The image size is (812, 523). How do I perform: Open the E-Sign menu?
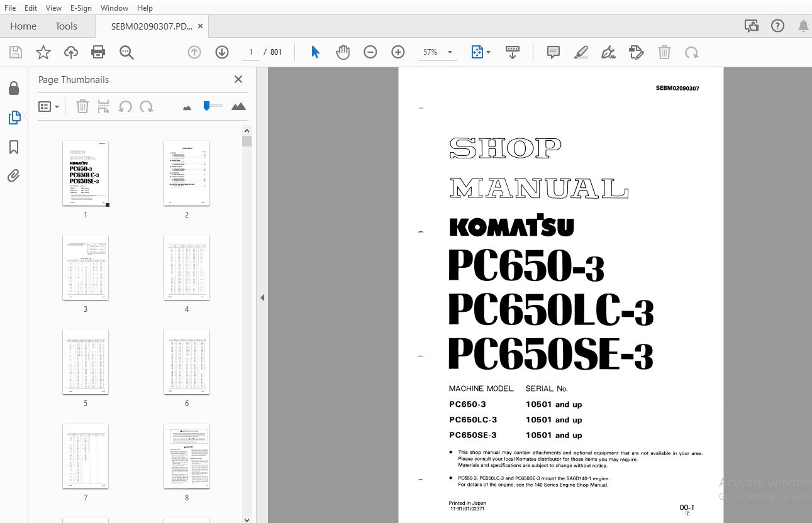coord(81,8)
